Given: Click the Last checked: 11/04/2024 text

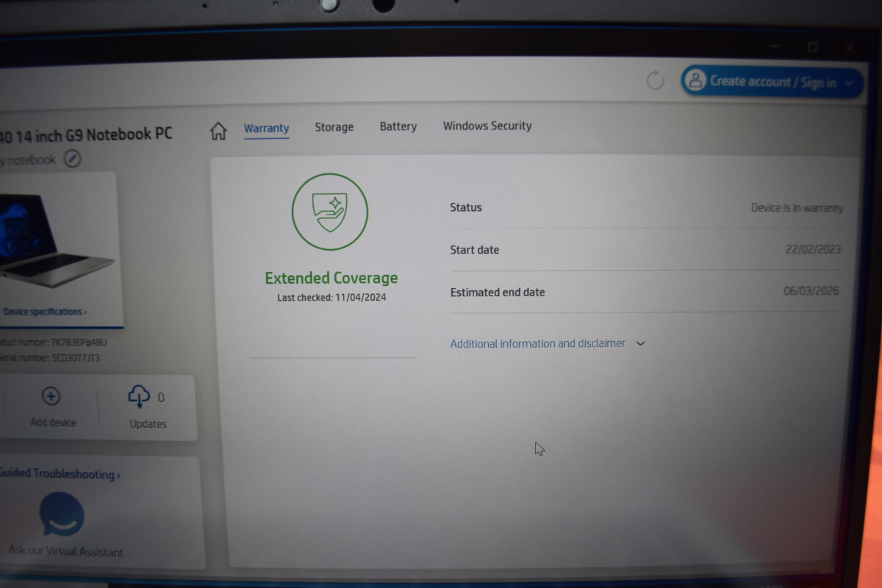Looking at the screenshot, I should (x=331, y=298).
